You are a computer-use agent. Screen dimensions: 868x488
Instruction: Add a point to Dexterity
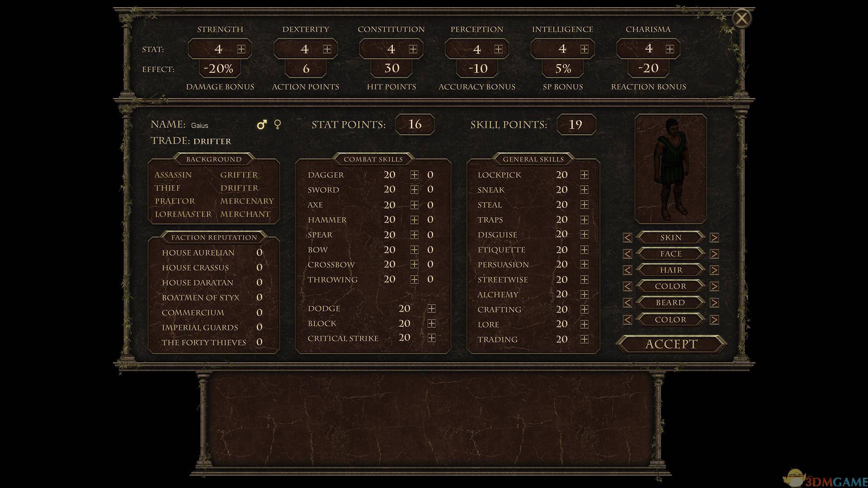click(327, 49)
